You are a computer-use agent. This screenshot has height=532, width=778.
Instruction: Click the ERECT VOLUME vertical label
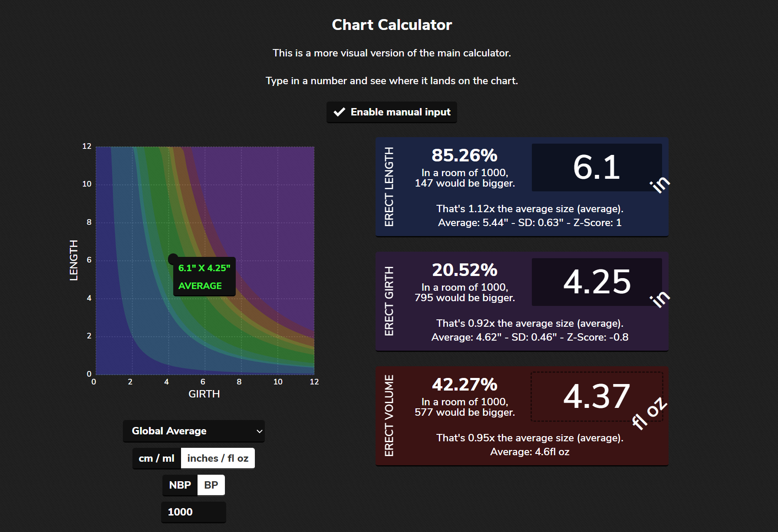tap(389, 416)
